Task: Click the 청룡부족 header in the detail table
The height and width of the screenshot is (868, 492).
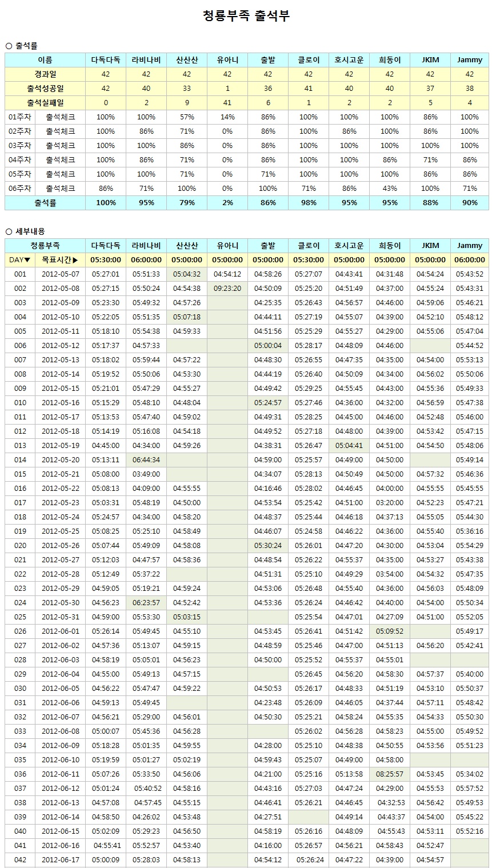Action: coord(45,246)
